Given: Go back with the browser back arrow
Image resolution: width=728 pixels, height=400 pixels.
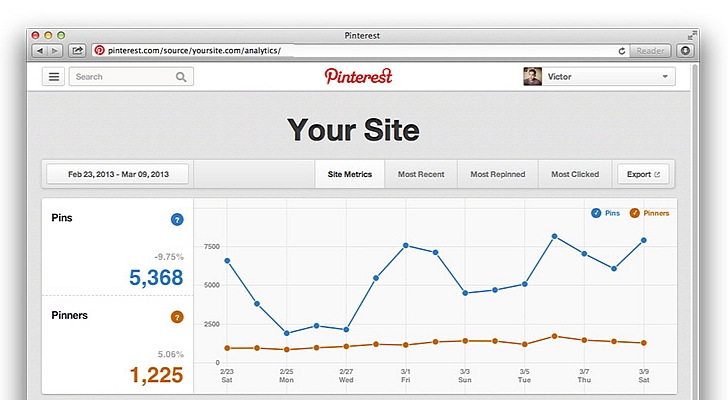Looking at the screenshot, I should click(x=40, y=51).
